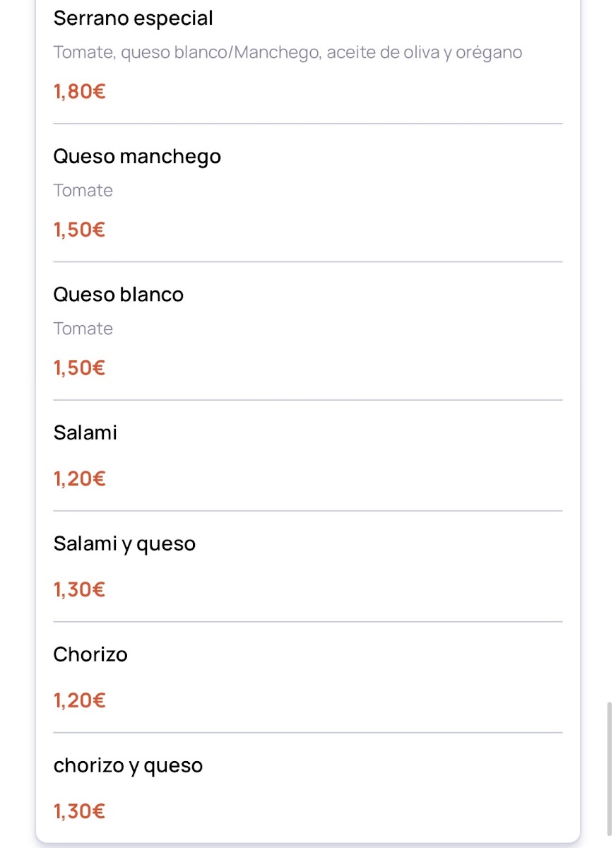Tap the 1,50€ price under Queso blanco
This screenshot has width=616, height=848.
(79, 369)
